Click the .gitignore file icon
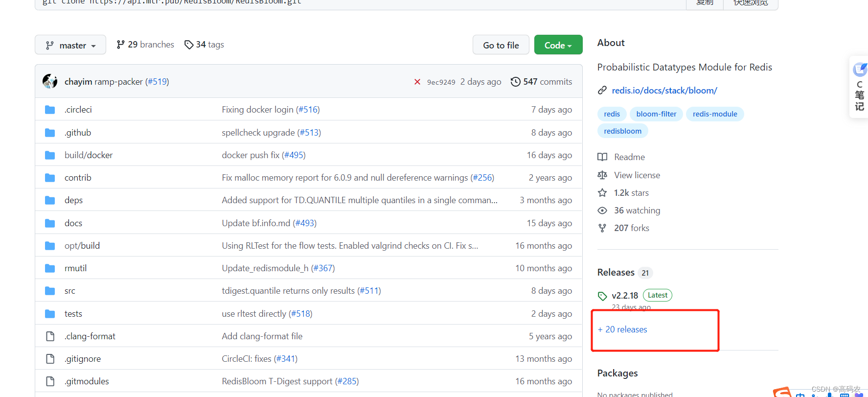This screenshot has width=868, height=397. point(50,359)
